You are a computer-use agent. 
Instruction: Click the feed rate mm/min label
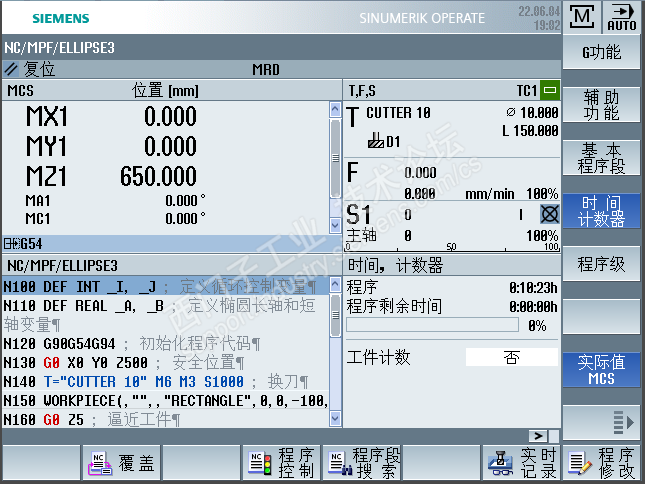(x=490, y=194)
